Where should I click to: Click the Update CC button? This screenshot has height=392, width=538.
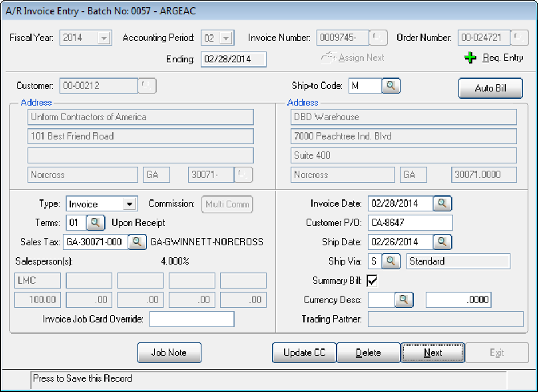305,352
